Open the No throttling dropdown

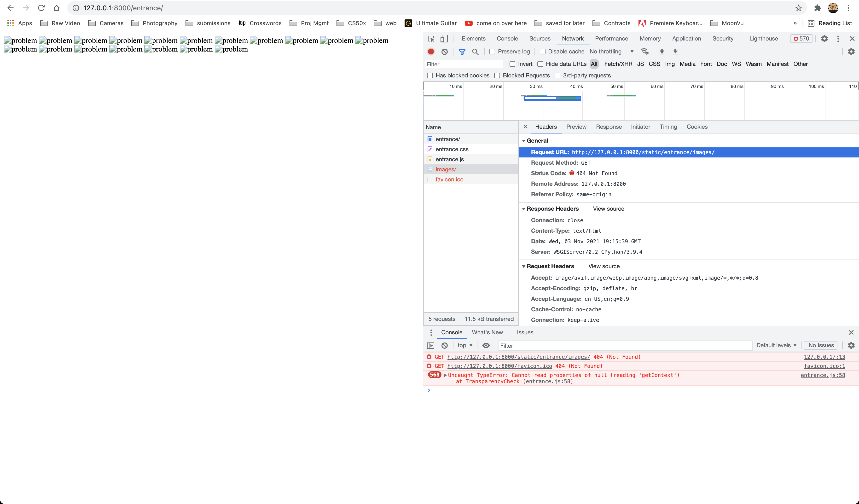(x=611, y=52)
